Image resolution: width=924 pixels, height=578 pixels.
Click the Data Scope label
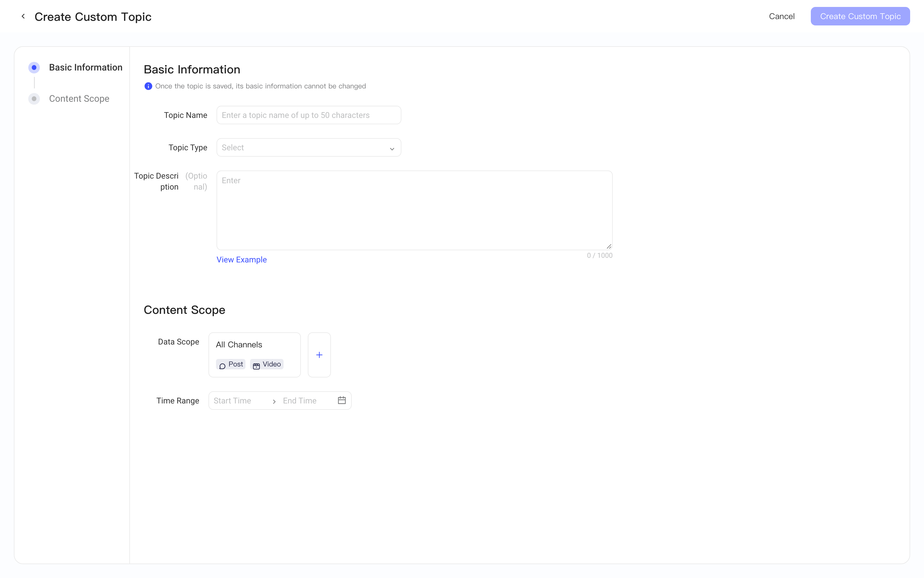[x=178, y=342]
